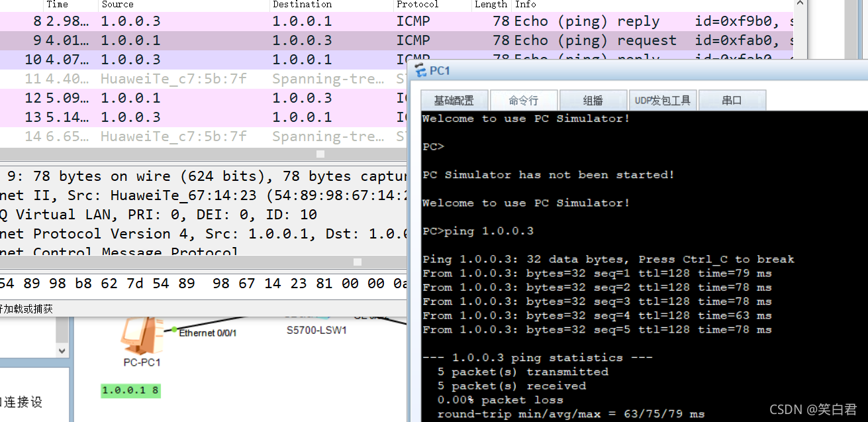Switch to the 命令行 tab in PC1
The image size is (868, 422).
[523, 101]
